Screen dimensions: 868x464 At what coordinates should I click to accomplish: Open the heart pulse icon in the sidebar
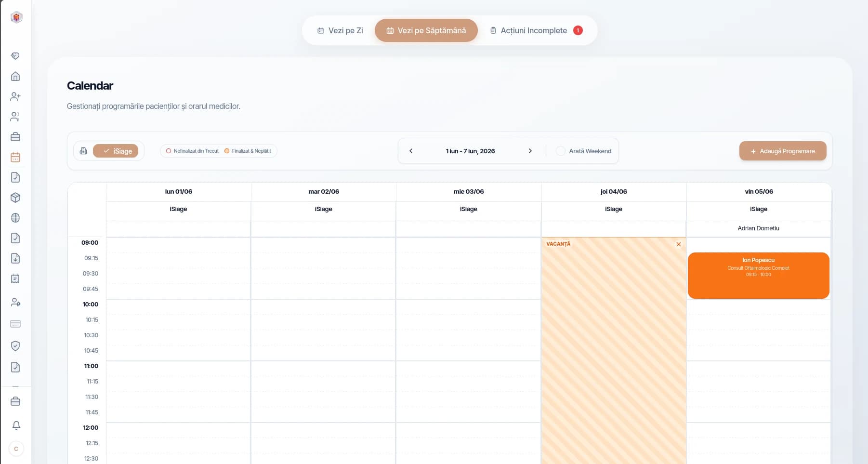pos(15,56)
